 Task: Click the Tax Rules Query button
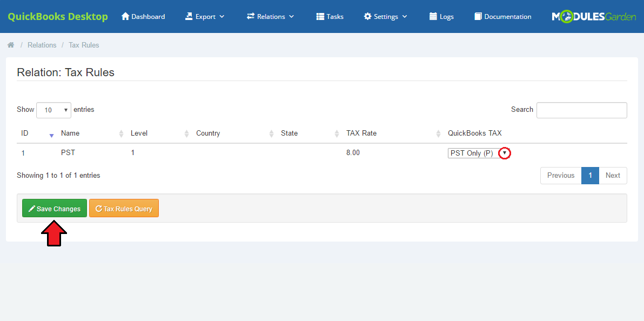124,209
